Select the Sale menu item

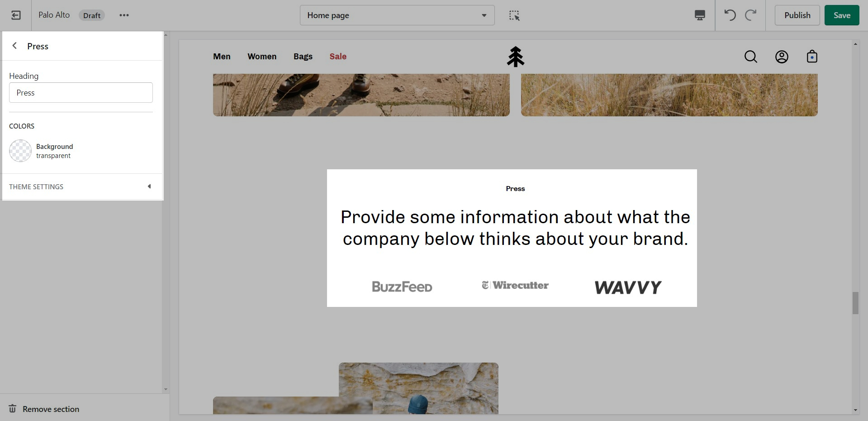tap(338, 57)
